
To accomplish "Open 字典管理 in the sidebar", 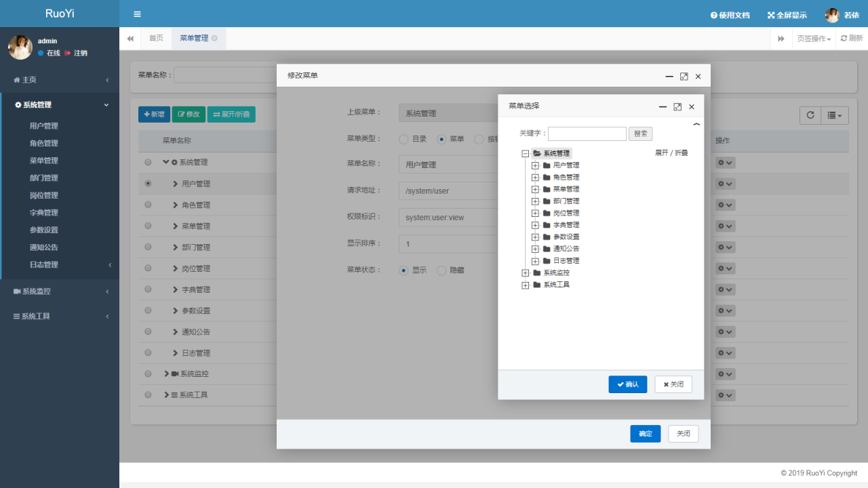I will pyautogui.click(x=44, y=213).
